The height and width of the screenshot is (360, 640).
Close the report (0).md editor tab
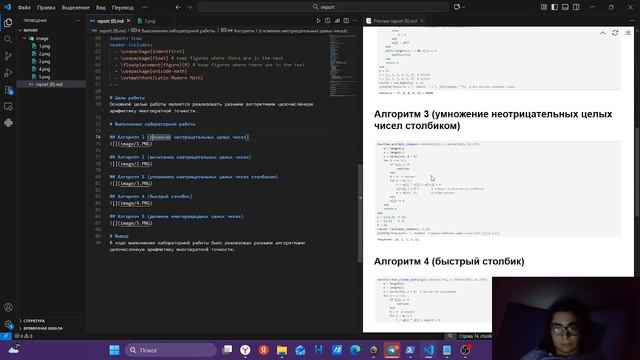pyautogui.click(x=129, y=20)
